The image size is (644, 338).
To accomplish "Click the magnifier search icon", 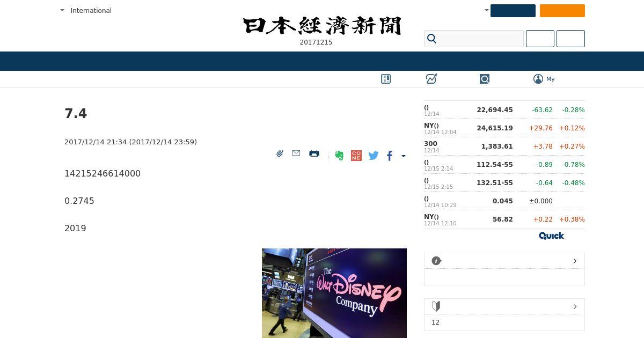I will pyautogui.click(x=431, y=39).
